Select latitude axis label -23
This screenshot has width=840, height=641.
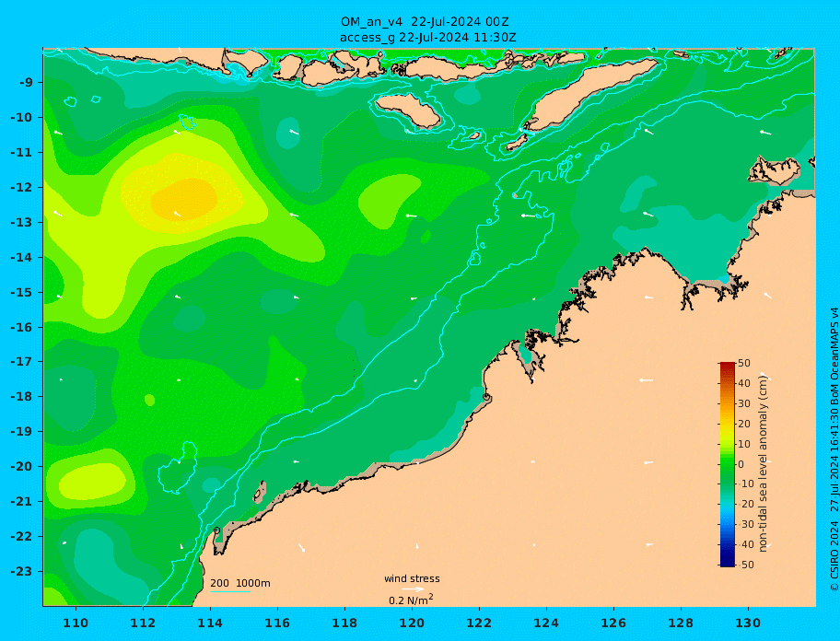[x=21, y=571]
